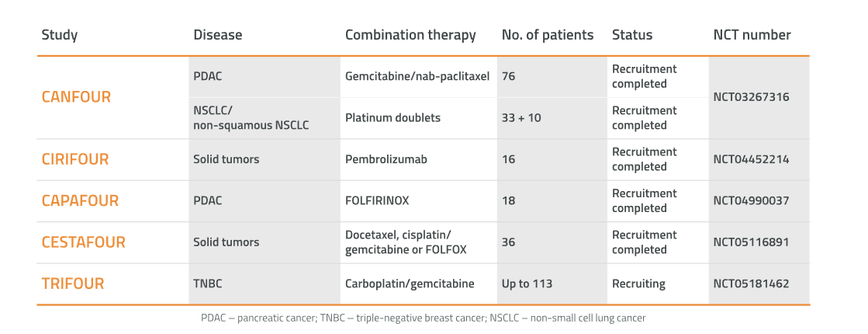868x334 pixels.
Task: Click the Pembrolizumab therapy cell
Action: tap(386, 159)
